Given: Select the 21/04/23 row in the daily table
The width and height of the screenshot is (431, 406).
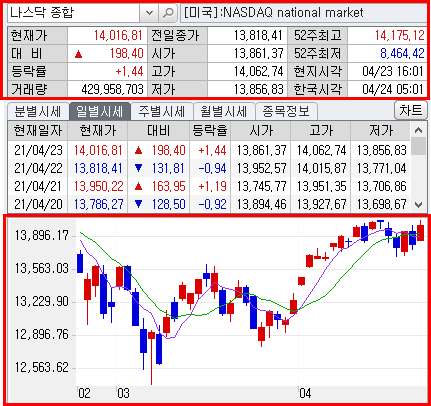Looking at the screenshot, I should coord(209,150).
